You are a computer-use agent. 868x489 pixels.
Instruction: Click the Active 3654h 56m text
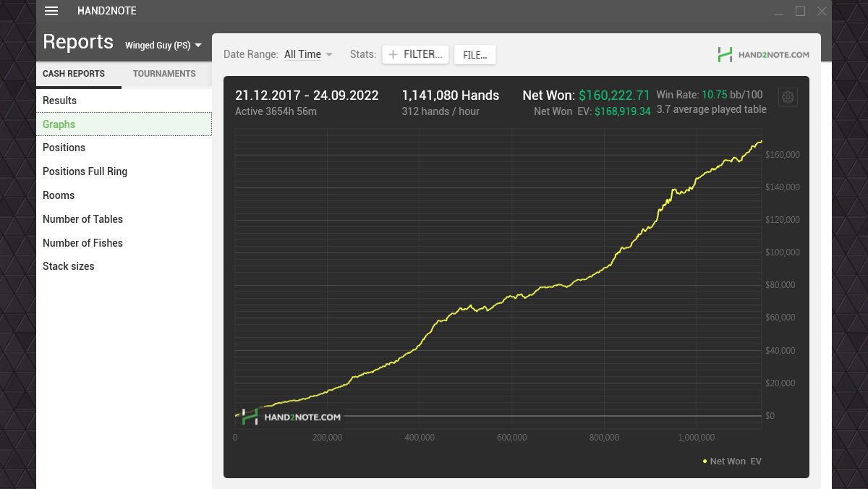coord(276,111)
